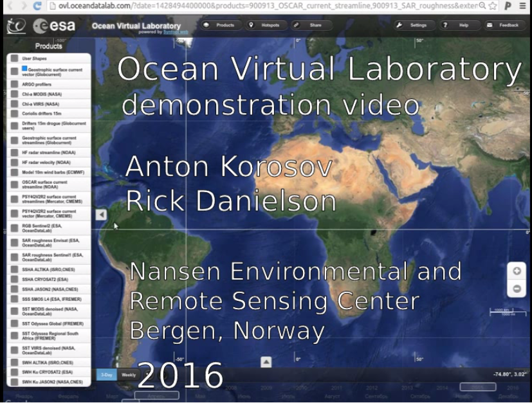The image size is (532, 403).
Task: Toggle SSHA CRYOSAT2 (ESA) checkbox
Action: pyautogui.click(x=14, y=280)
